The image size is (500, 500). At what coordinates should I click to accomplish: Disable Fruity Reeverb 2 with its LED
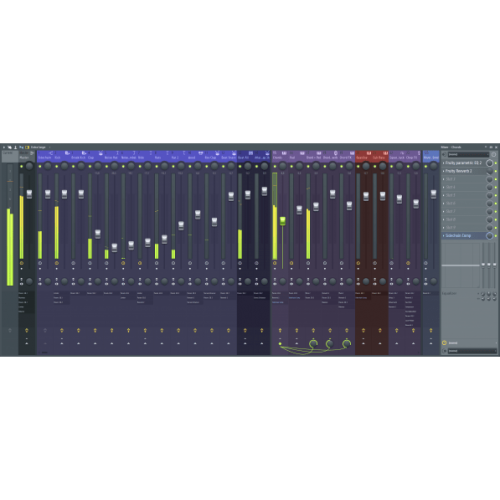(496, 171)
